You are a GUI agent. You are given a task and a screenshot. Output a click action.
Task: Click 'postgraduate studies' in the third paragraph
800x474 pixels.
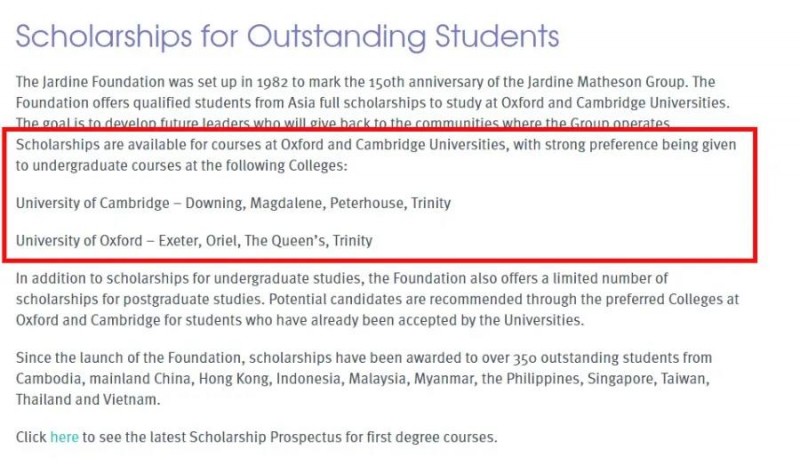[x=193, y=299]
